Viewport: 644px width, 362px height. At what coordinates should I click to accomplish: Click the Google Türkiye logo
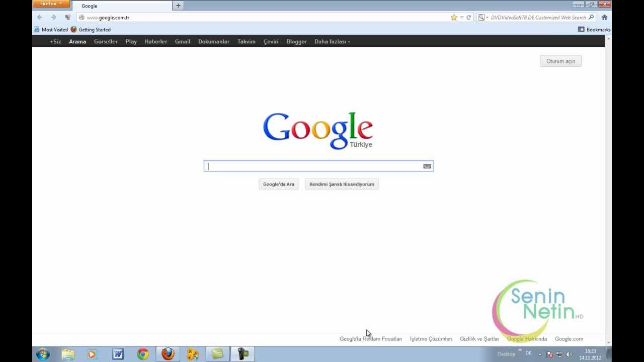[x=318, y=131]
